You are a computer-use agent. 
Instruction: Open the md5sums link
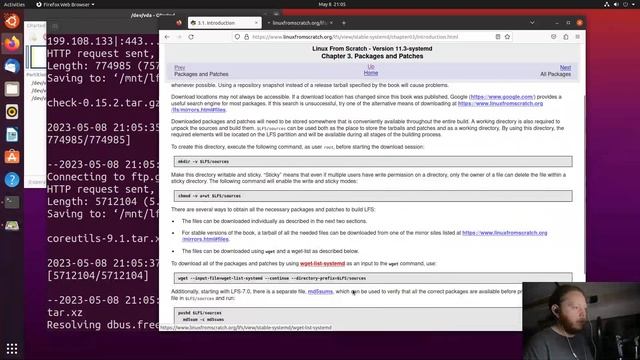point(320,292)
